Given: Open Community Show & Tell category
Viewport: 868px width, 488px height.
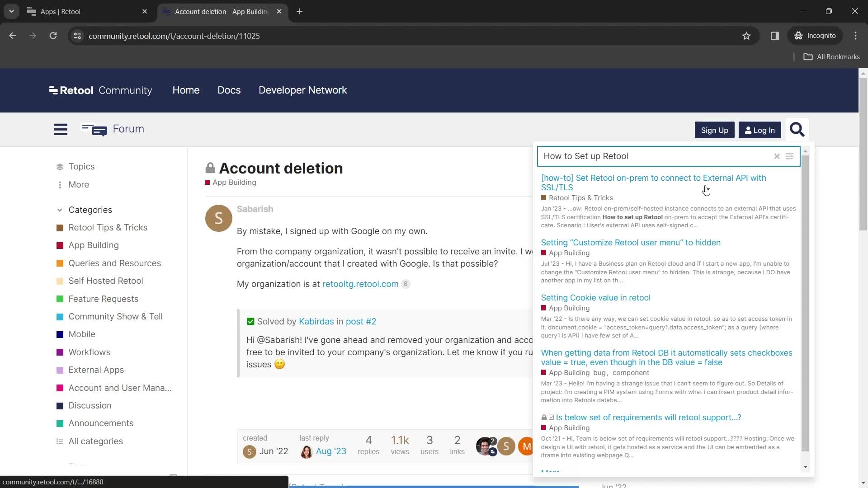Looking at the screenshot, I should (115, 317).
